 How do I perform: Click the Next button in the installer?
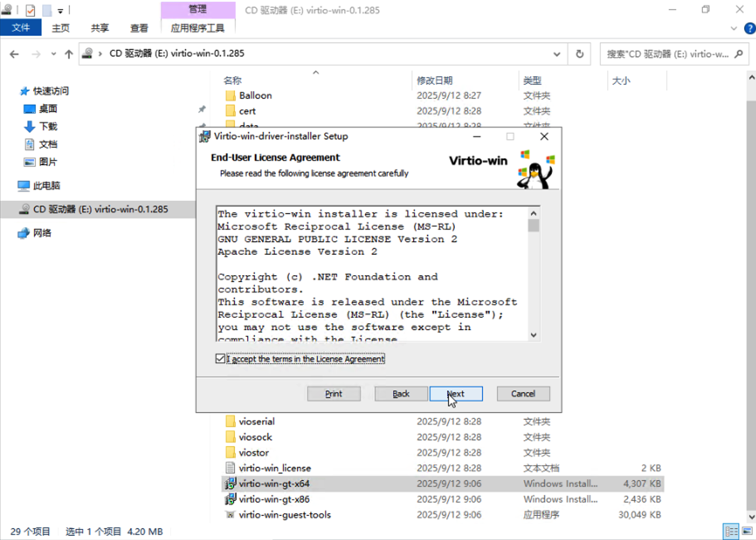pyautogui.click(x=456, y=394)
